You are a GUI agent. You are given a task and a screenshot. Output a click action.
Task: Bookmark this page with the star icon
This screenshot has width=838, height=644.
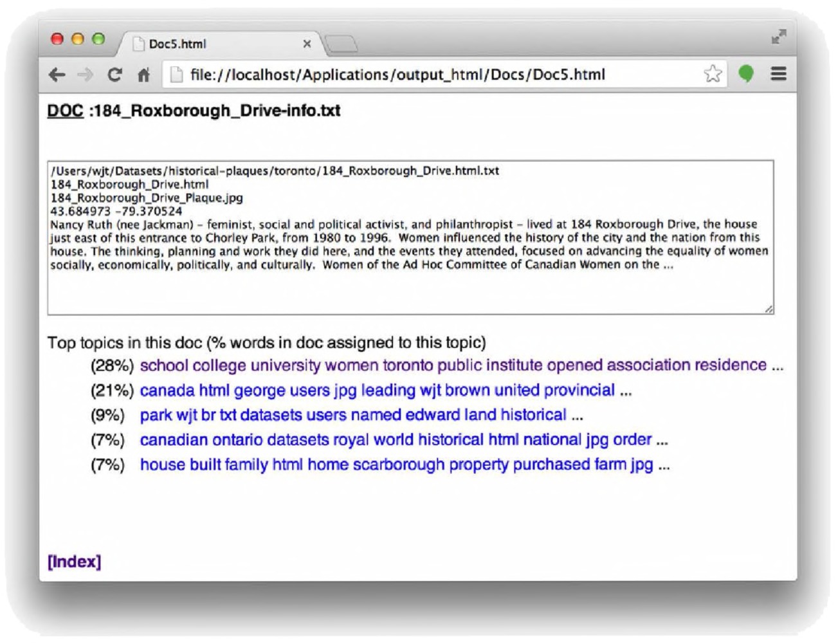[x=712, y=74]
